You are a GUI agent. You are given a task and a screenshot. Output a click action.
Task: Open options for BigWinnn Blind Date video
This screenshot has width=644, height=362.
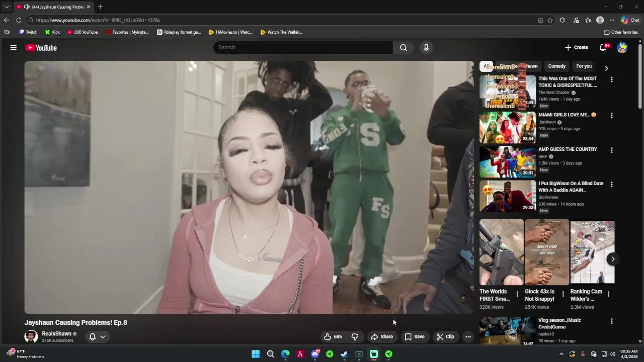(612, 185)
